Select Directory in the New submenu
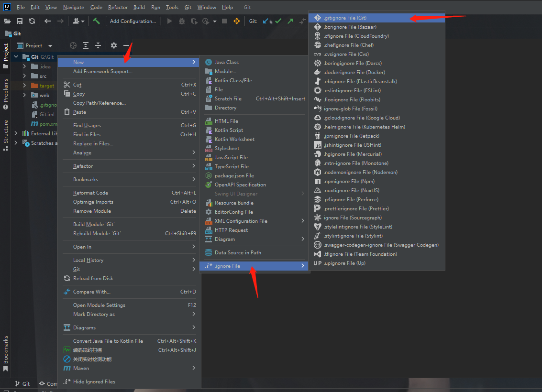Viewport: 542px width, 392px height. (x=255, y=108)
